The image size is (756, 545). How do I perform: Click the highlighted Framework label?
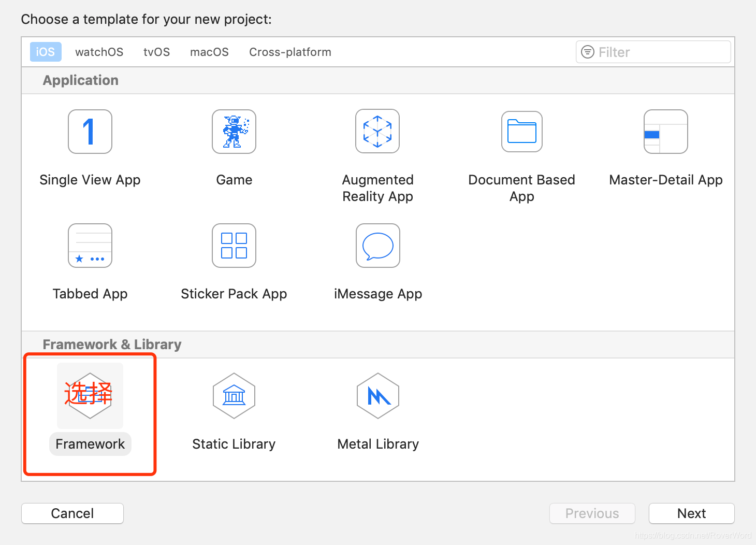[90, 444]
